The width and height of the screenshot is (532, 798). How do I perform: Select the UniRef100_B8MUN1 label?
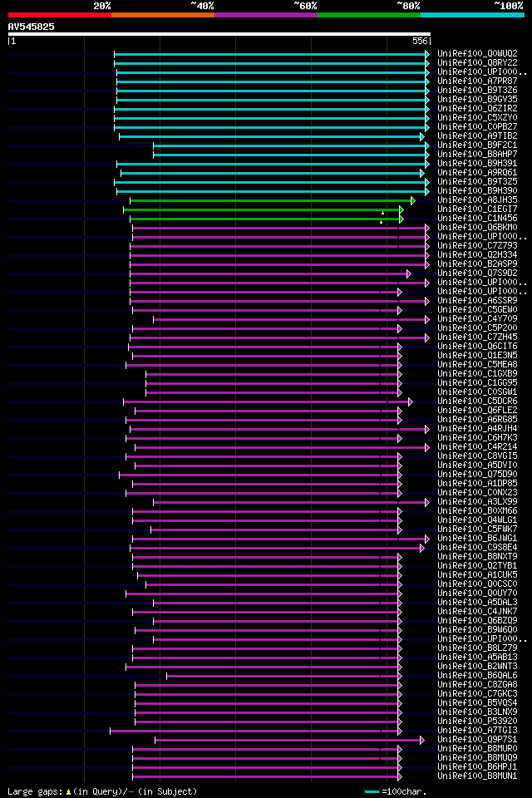pos(477,776)
